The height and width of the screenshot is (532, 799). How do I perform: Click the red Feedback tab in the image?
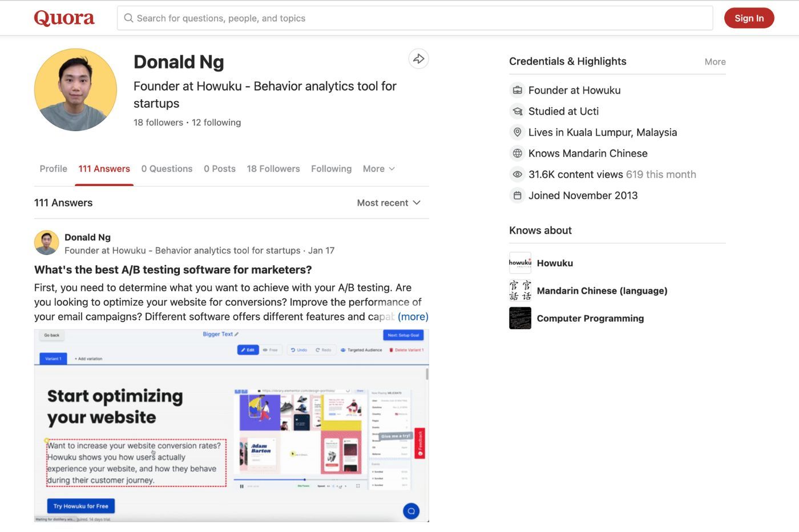pyautogui.click(x=419, y=442)
